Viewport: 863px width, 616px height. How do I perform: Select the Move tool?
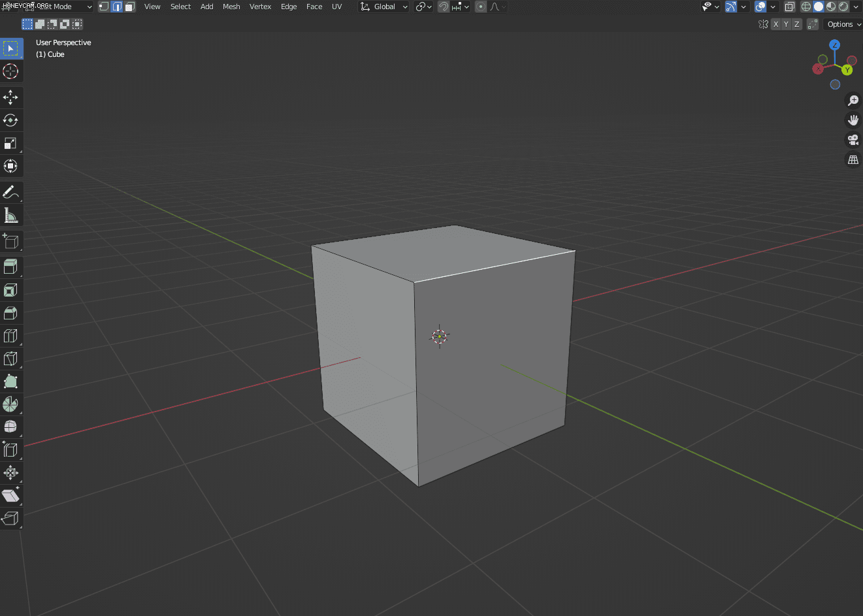11,97
